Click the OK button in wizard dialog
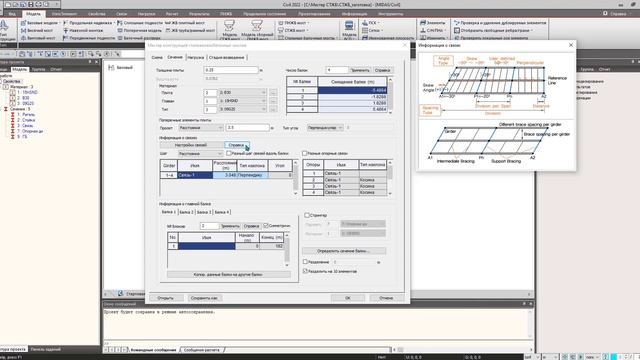Screen dimensions: 640x360 [347, 298]
